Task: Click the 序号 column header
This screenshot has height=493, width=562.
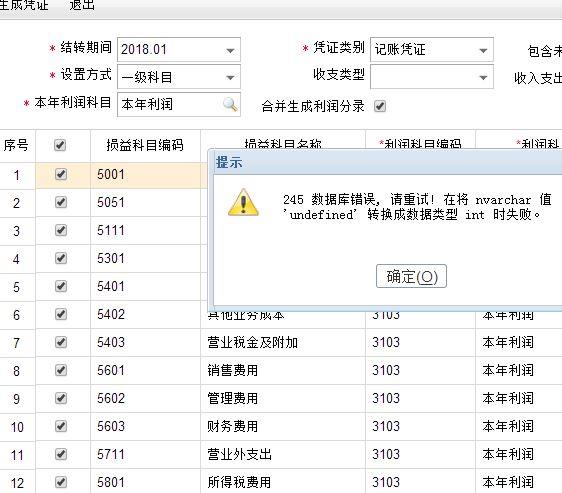Action: click(x=16, y=145)
